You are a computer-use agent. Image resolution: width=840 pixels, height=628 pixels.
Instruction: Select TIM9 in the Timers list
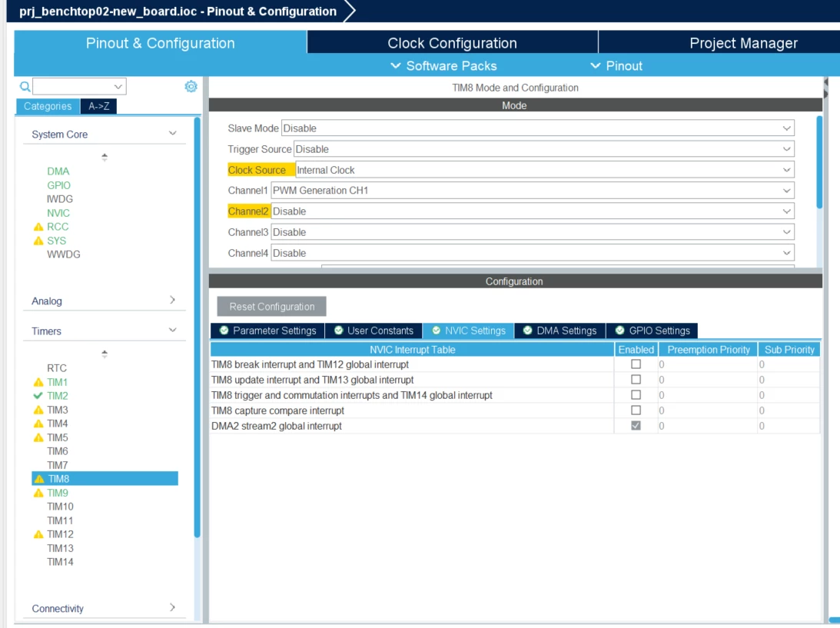[58, 493]
